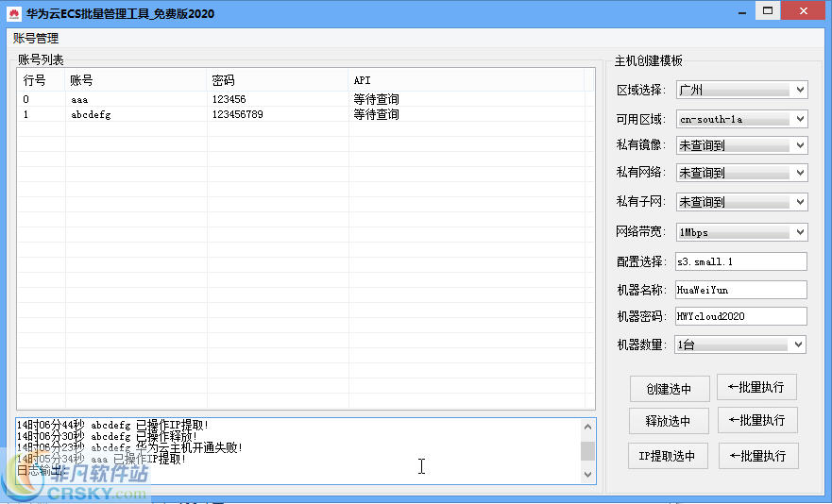The width and height of the screenshot is (832, 504).
Task: Click log line 华为云主机开通失败
Action: click(129, 447)
